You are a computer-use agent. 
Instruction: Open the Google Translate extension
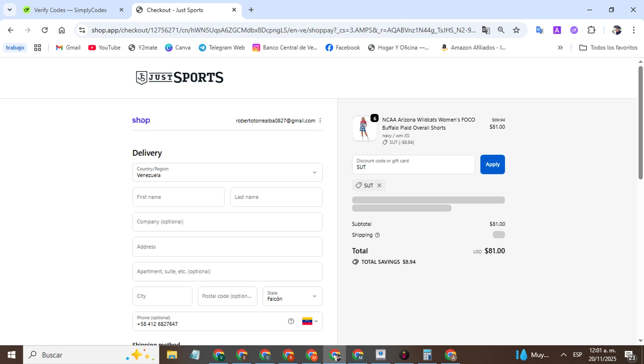tap(540, 30)
